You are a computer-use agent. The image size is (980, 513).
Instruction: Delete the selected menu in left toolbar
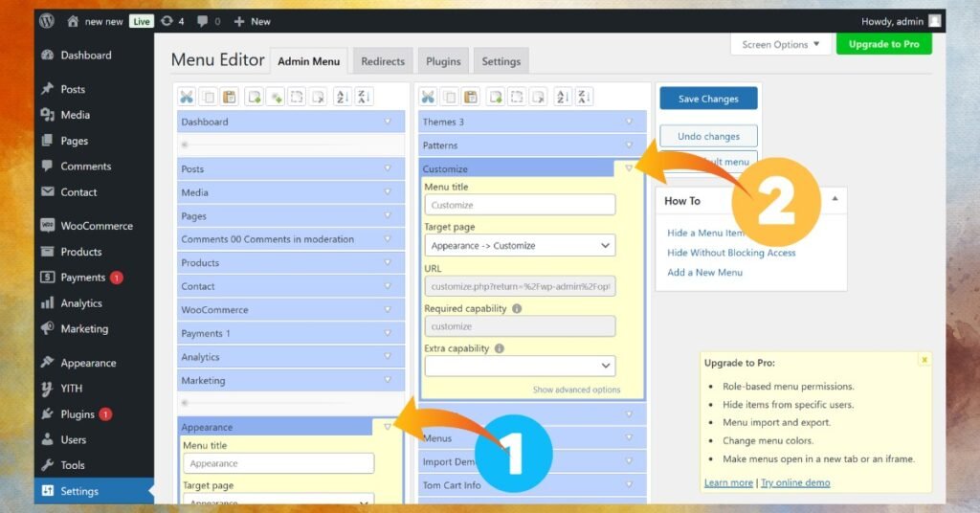[318, 97]
